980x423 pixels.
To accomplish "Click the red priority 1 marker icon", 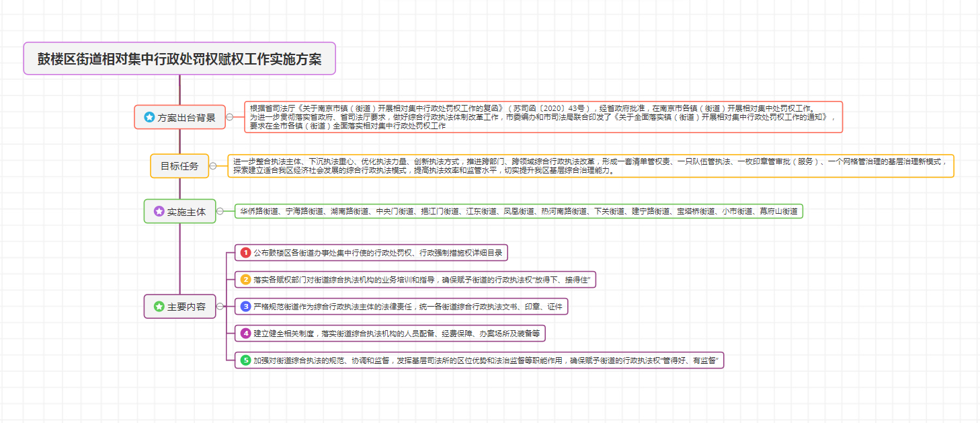I will pos(246,253).
